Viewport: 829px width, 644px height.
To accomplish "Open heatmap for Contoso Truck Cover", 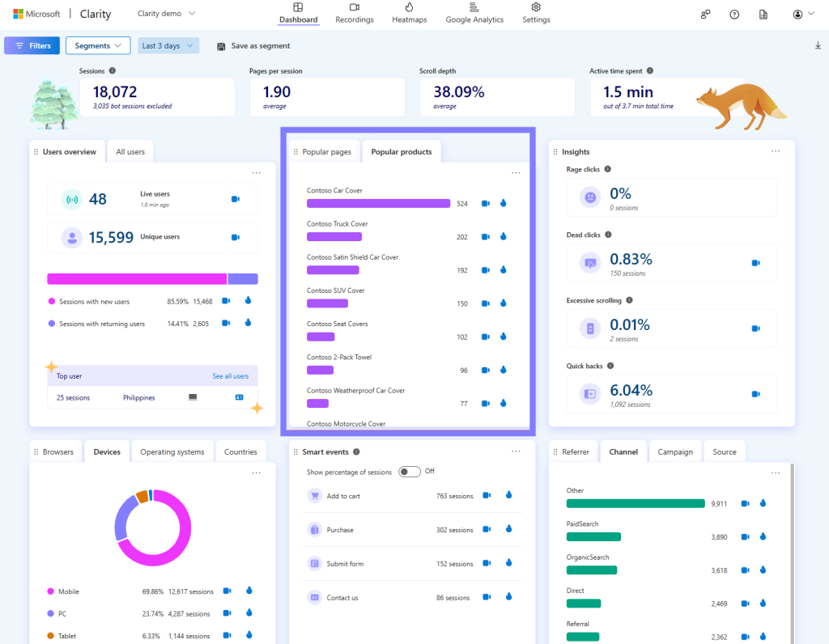I will click(503, 237).
